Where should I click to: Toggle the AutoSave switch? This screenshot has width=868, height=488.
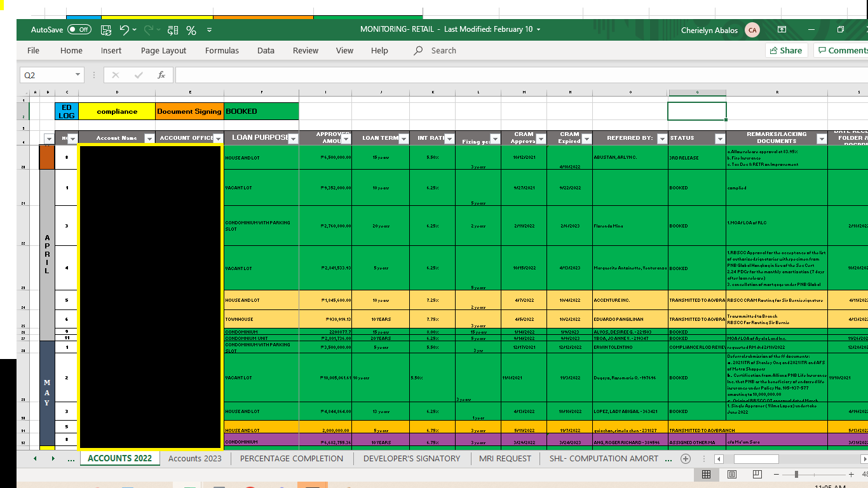pos(79,30)
